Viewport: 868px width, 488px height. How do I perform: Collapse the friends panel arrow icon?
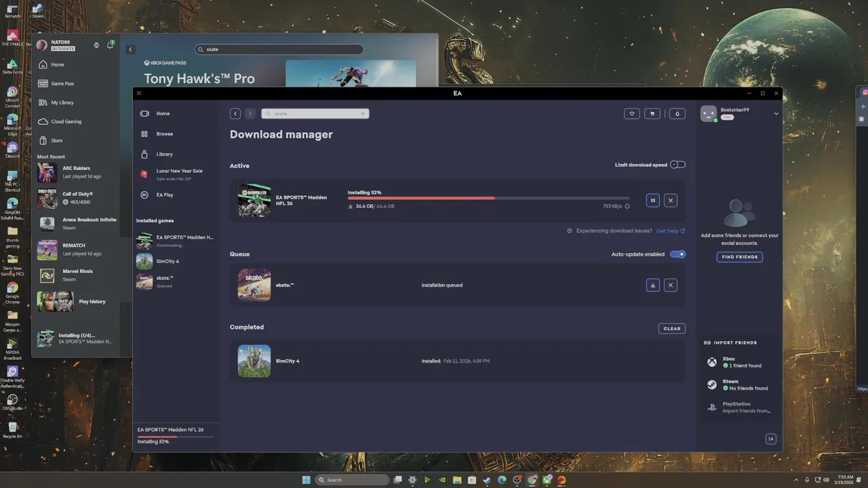coord(771,439)
